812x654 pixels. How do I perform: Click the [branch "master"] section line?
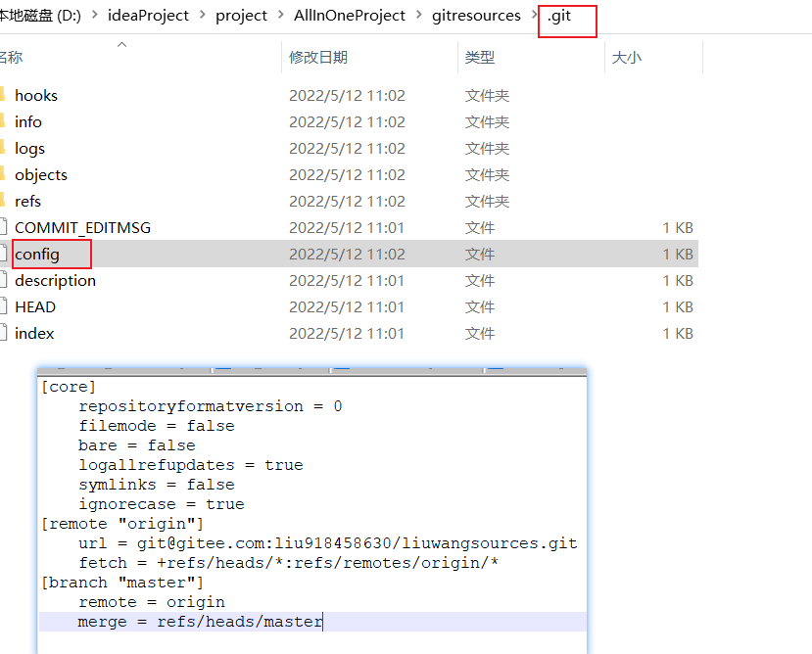(x=122, y=583)
